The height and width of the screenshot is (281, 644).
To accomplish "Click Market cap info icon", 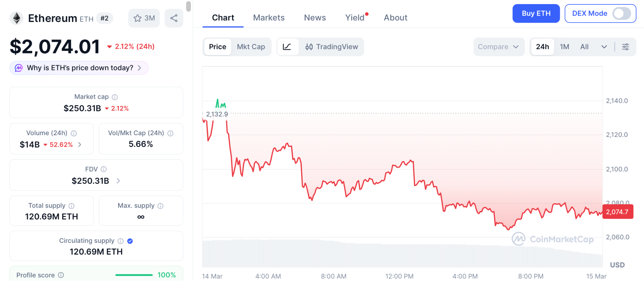I will point(115,97).
